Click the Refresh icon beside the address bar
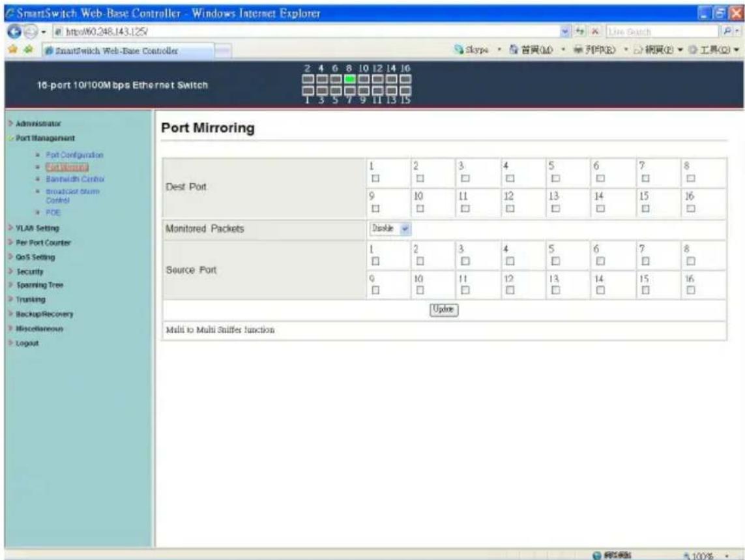Image resolution: width=745 pixels, height=560 pixels. coord(580,32)
